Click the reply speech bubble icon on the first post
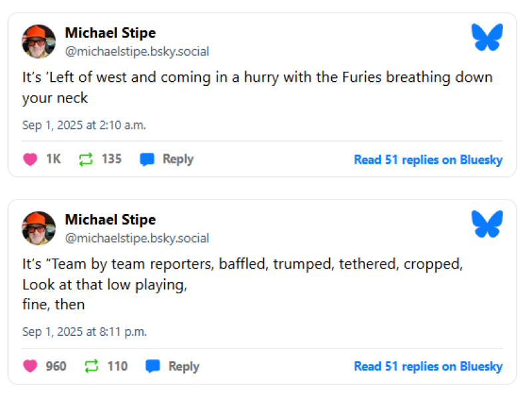 tap(146, 159)
